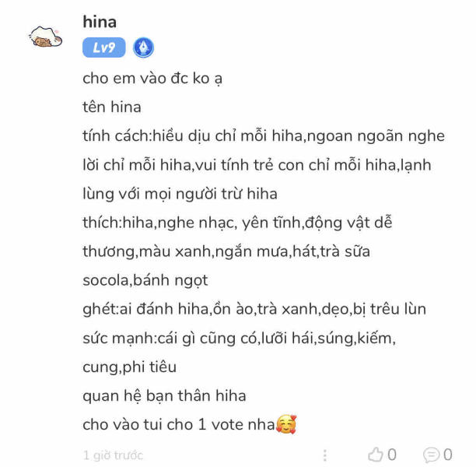This screenshot has height=467, width=476.
Task: Click 'cho vào tui cho 1 vote nha'
Action: 179,424
